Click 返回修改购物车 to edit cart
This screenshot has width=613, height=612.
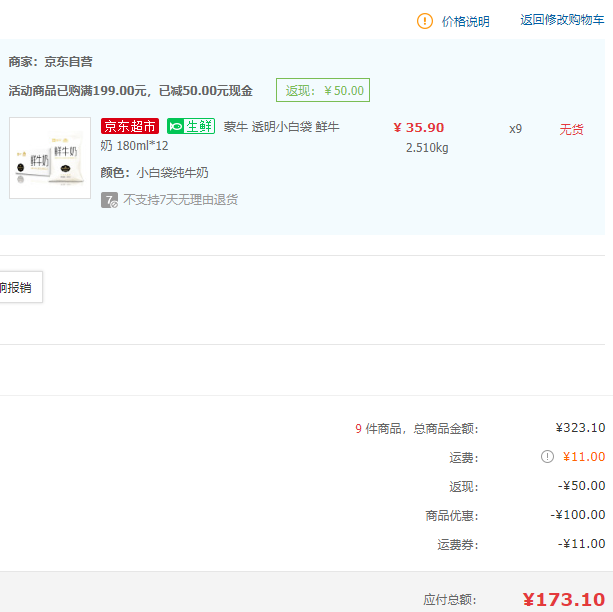click(562, 20)
